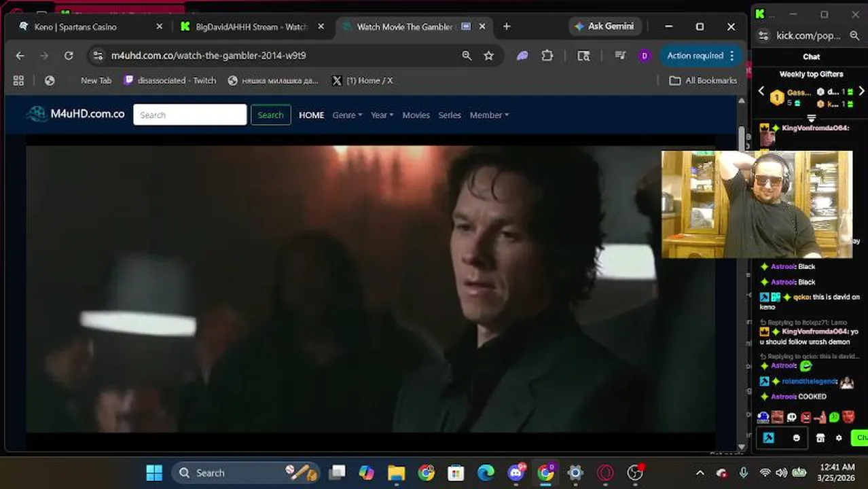Click inside the M4uHD Search input field
868x489 pixels.
coord(190,115)
